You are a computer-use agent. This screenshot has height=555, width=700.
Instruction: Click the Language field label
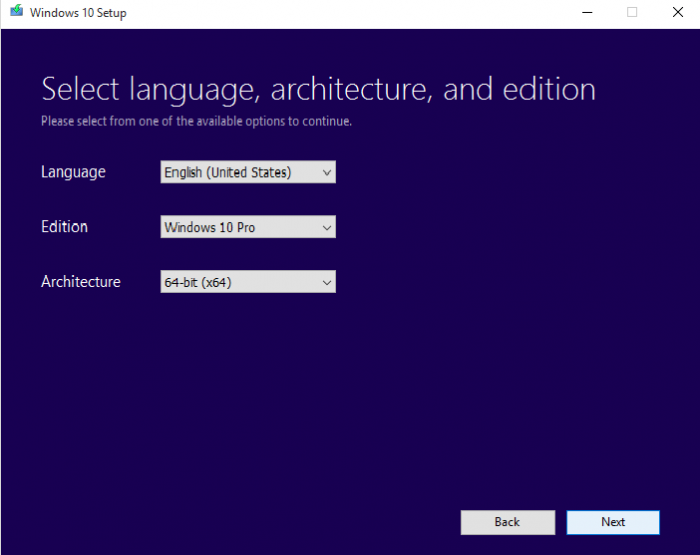73,172
